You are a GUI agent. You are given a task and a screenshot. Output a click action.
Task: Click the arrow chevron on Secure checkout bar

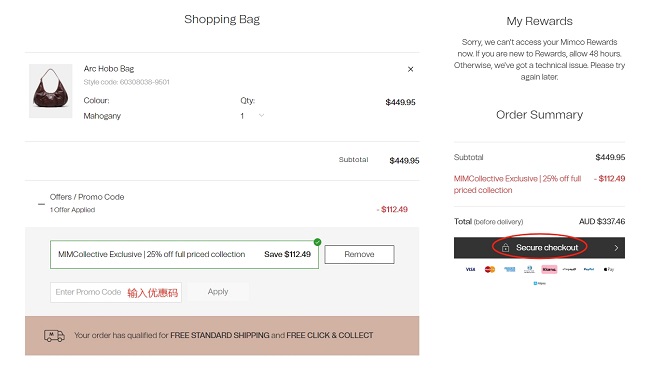click(x=616, y=248)
